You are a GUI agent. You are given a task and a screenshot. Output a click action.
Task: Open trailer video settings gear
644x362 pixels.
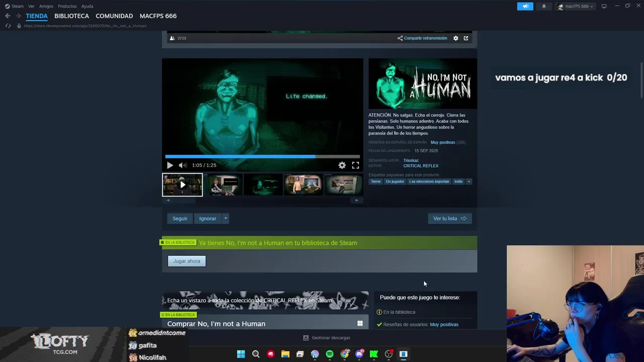[342, 165]
